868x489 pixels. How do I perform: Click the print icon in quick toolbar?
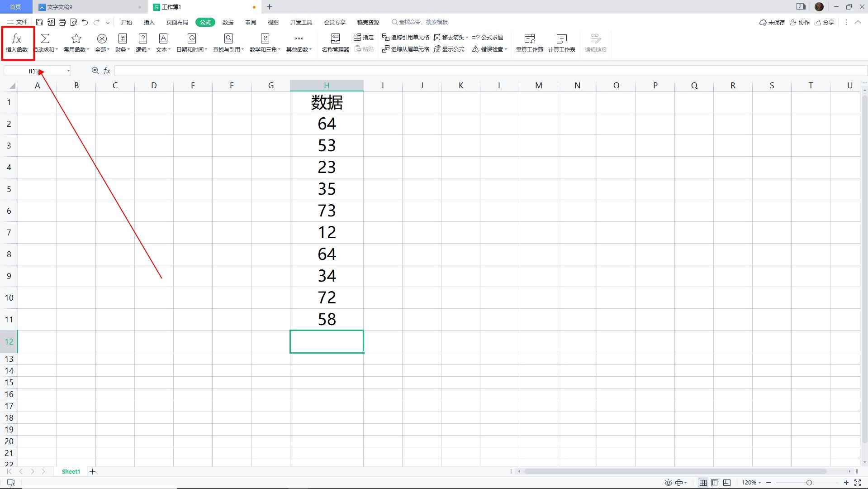click(62, 22)
